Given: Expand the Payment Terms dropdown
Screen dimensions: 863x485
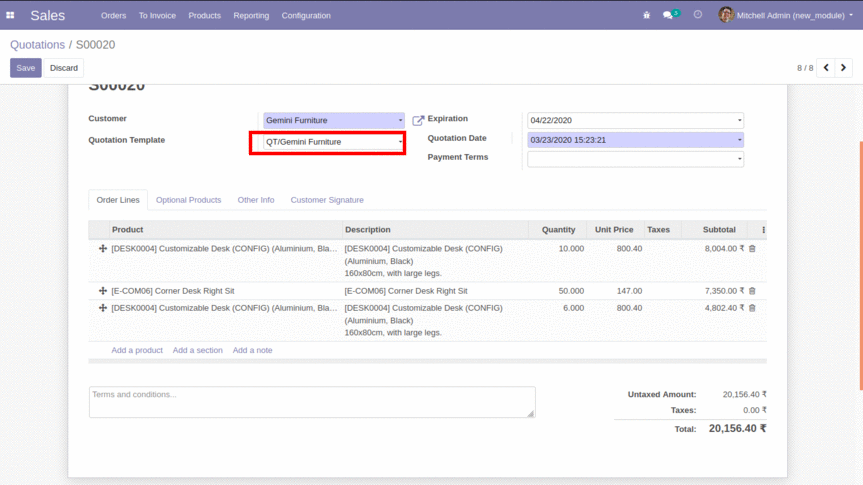Looking at the screenshot, I should coord(739,159).
